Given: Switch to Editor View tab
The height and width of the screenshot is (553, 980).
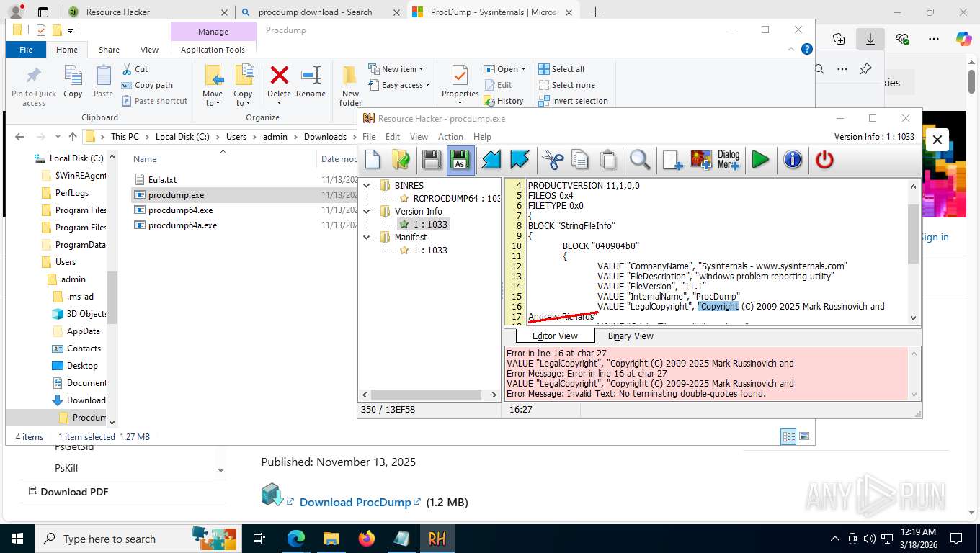Looking at the screenshot, I should pyautogui.click(x=555, y=336).
